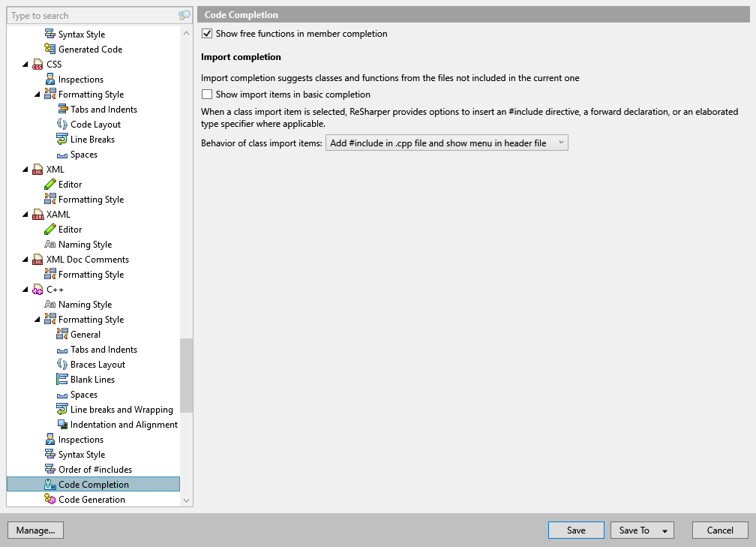
Task: Uncheck Show free functions in member completion
Action: click(206, 34)
